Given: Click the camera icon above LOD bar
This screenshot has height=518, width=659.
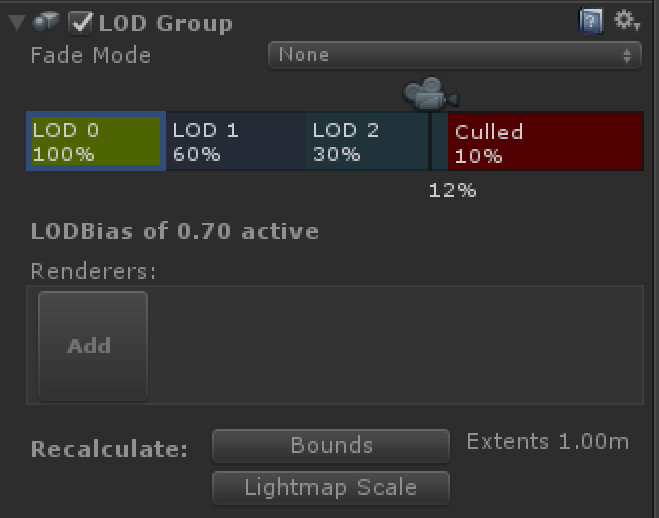Looking at the screenshot, I should pyautogui.click(x=430, y=96).
